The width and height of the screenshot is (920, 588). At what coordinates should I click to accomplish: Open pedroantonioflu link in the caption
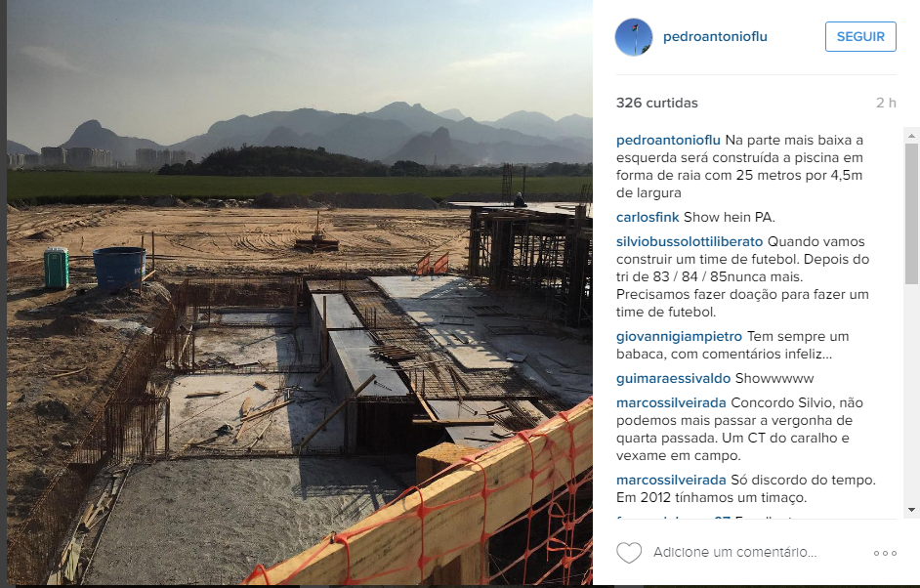pos(668,141)
